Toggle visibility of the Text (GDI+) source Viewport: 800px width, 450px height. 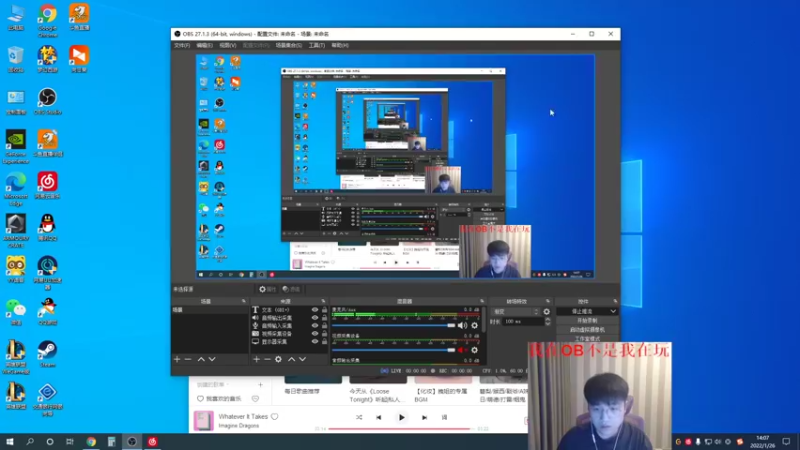(315, 310)
